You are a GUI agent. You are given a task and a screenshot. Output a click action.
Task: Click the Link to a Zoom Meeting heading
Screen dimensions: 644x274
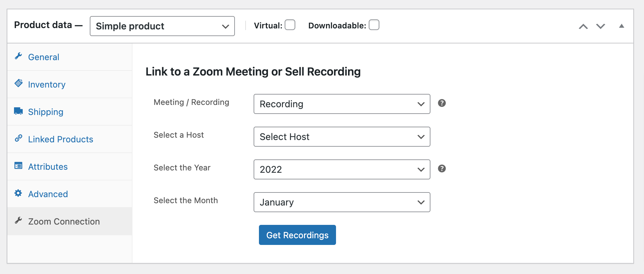pos(253,72)
